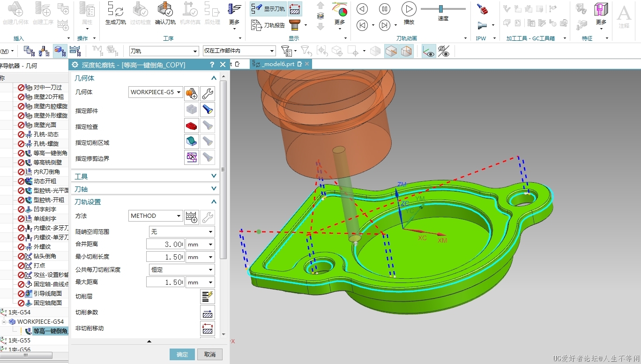This screenshot has width=641, height=364.
Task: Switch to Machine Tool view icon
Action: 44,51
